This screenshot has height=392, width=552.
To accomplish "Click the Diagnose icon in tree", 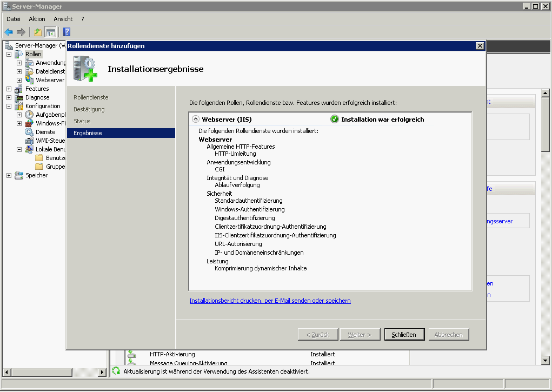I will 19,97.
